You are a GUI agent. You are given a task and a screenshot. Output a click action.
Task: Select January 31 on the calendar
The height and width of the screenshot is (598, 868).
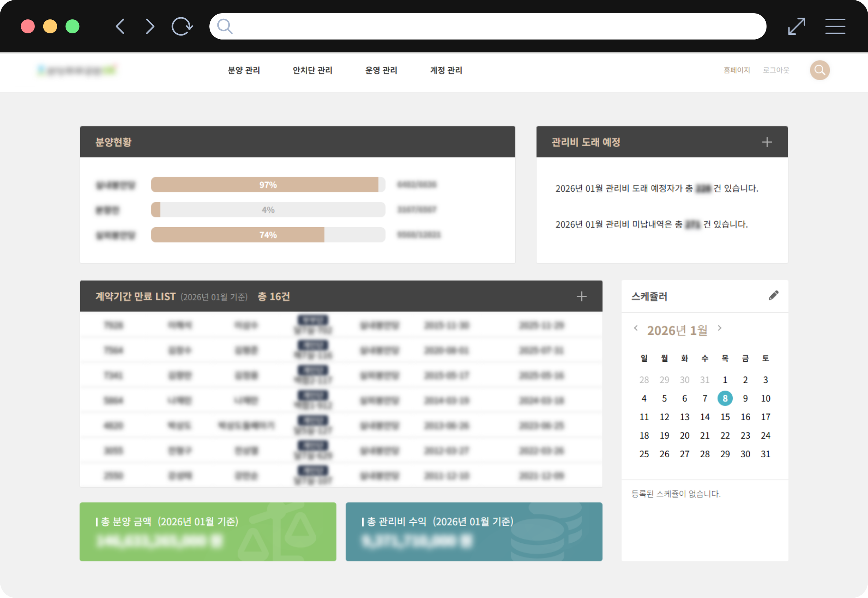[x=766, y=454]
